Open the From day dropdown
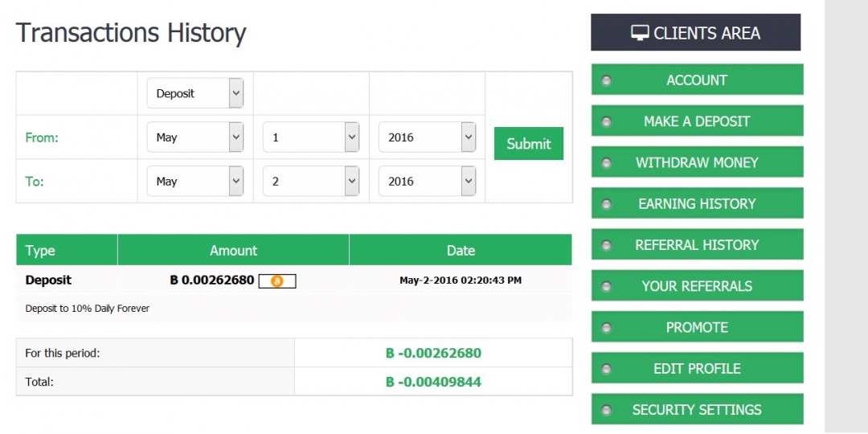The image size is (868, 434). click(311, 137)
